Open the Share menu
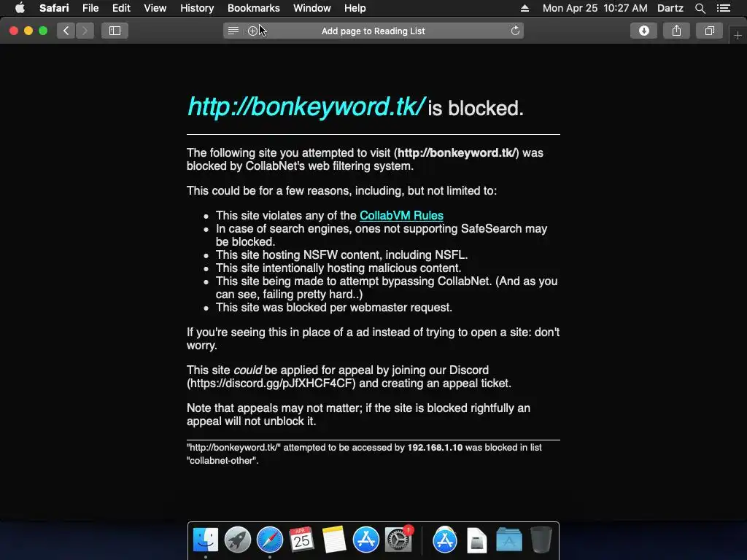Image resolution: width=747 pixels, height=560 pixels. (676, 31)
